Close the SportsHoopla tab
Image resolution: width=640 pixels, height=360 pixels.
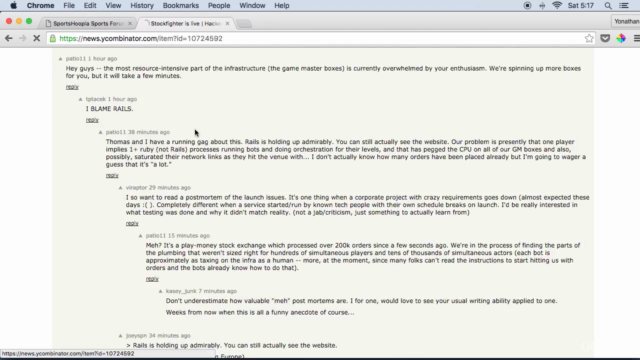pyautogui.click(x=130, y=24)
